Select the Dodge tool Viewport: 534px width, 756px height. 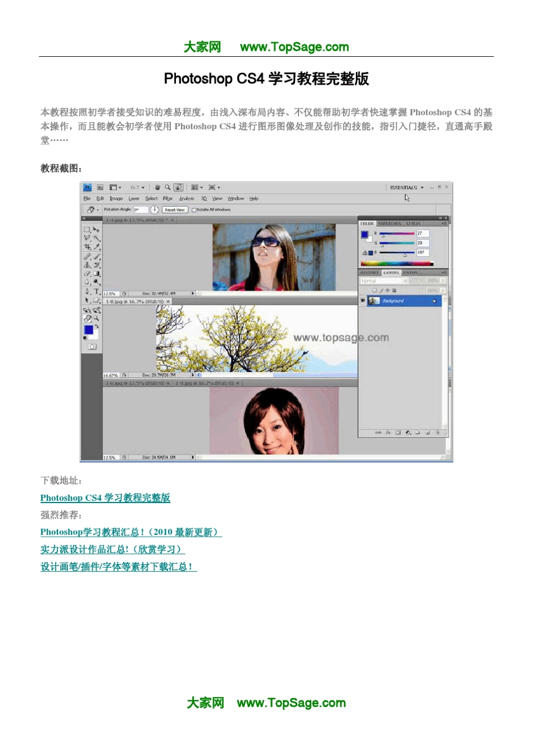tap(97, 282)
